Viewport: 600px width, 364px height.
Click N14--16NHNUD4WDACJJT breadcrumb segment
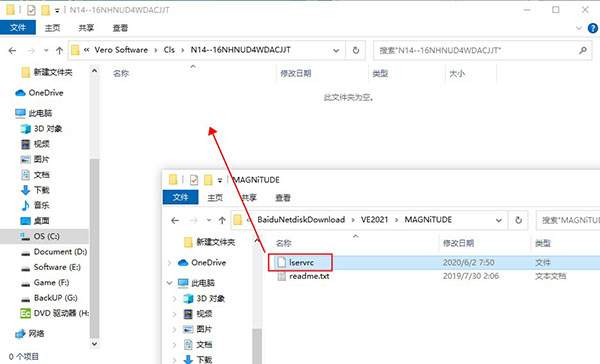tap(241, 50)
